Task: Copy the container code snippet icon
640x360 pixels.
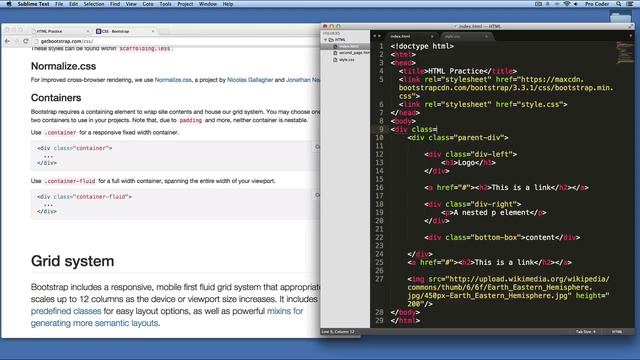Action: pos(317,147)
